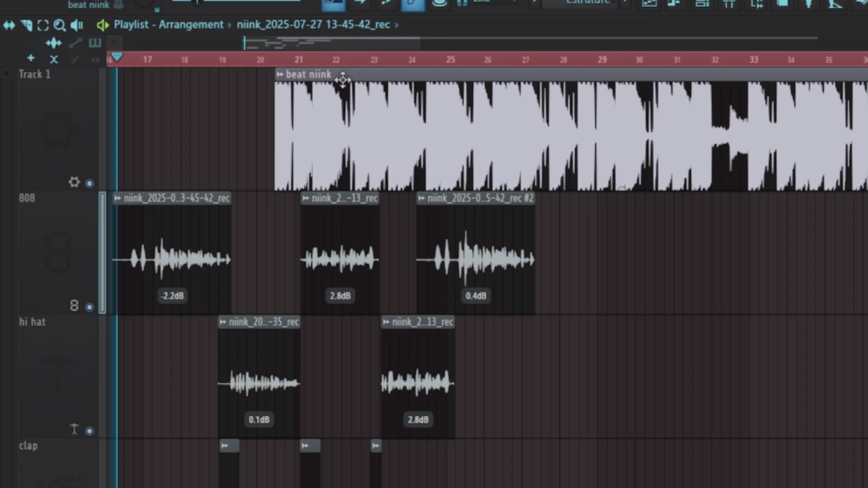The height and width of the screenshot is (488, 868).
Task: Click the X icon beside the plus button
Action: point(54,59)
